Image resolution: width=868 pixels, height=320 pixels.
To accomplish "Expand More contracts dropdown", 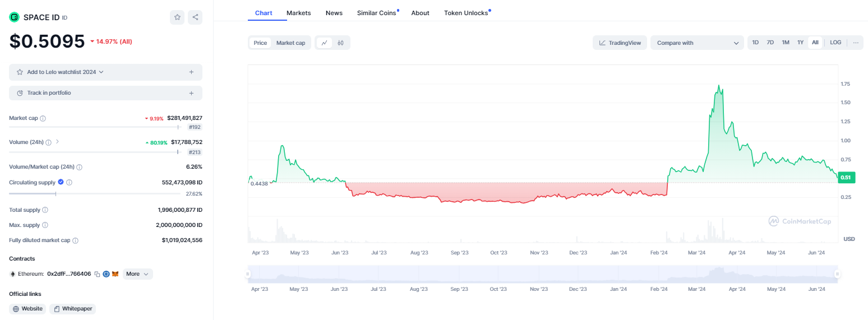I will [x=137, y=274].
